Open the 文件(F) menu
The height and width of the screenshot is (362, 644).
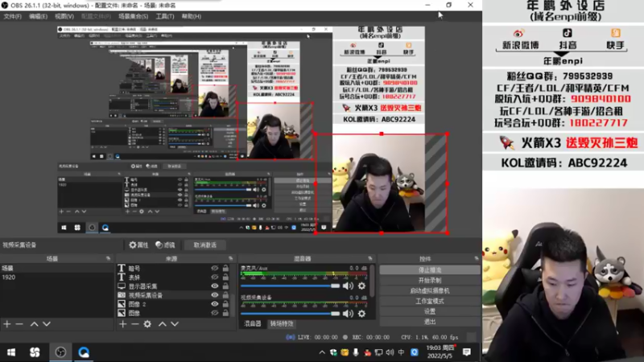click(12, 16)
